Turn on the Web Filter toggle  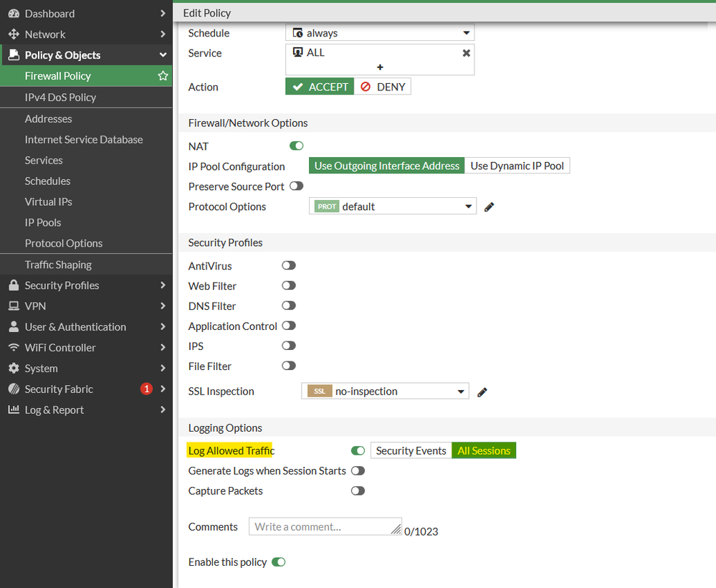pos(289,285)
